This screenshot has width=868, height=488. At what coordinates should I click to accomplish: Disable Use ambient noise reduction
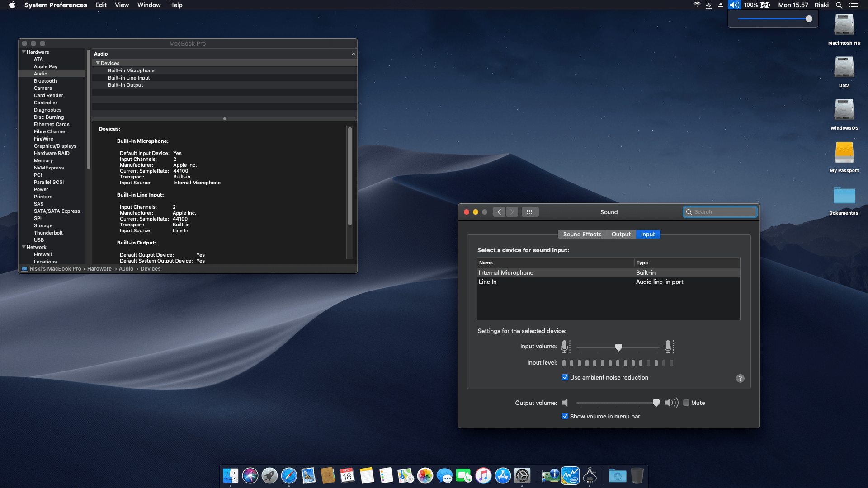coord(565,377)
